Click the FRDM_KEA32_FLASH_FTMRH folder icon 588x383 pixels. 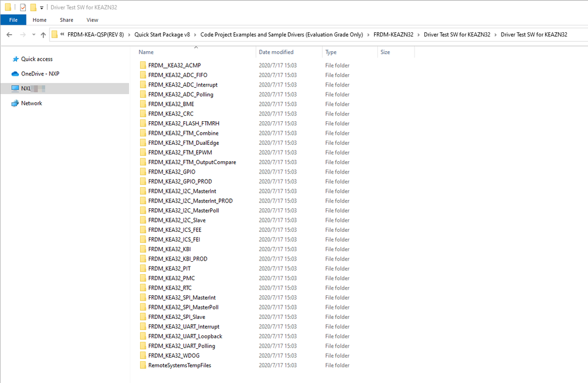(143, 124)
